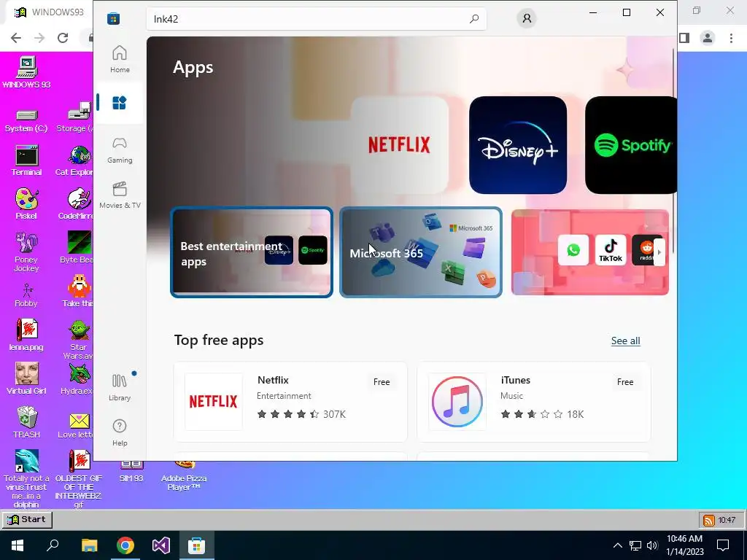
Task: Select the Apps section sidebar icon
Action: pyautogui.click(x=119, y=103)
